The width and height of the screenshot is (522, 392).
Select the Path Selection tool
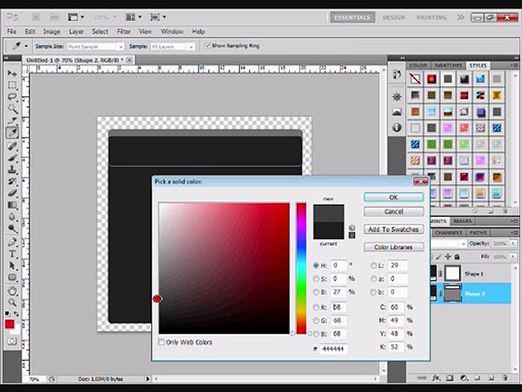[12, 266]
